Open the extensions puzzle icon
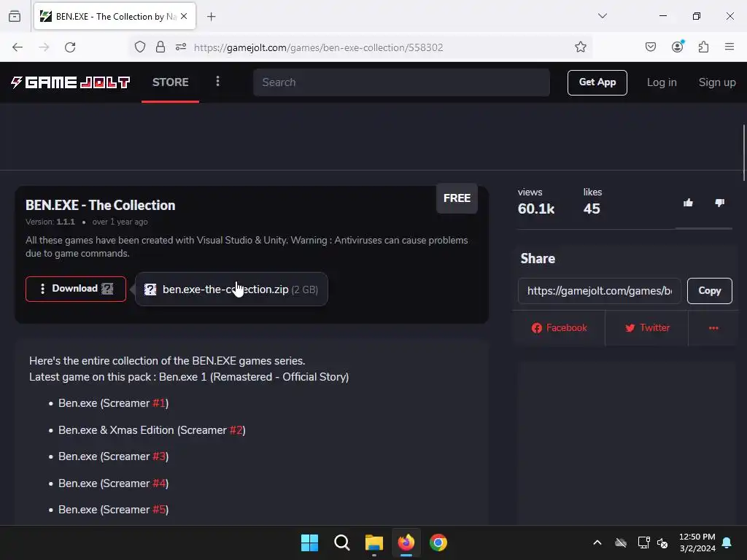The height and width of the screenshot is (560, 747). click(x=703, y=47)
